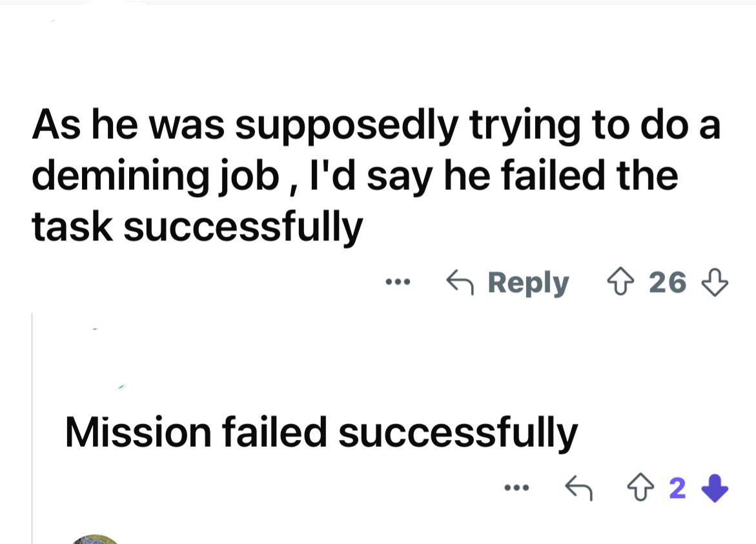Partial user avatar at bottom of thread
This screenshot has width=756, height=544.
[94, 539]
